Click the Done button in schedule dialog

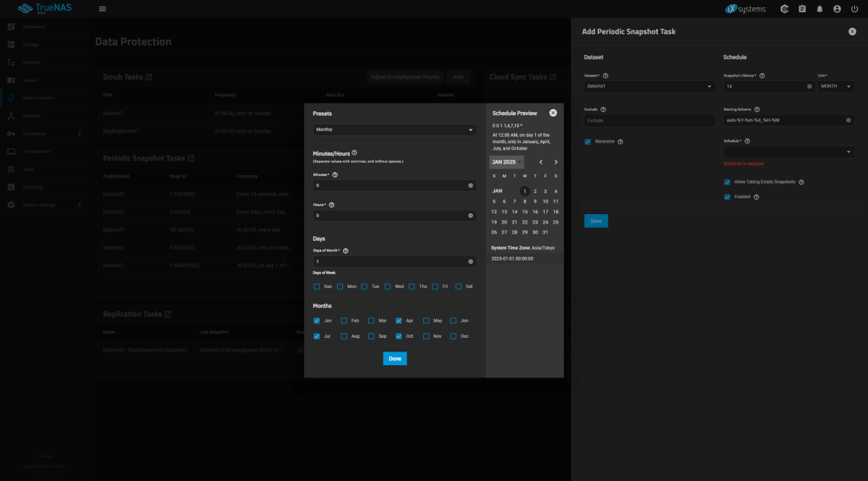point(395,359)
